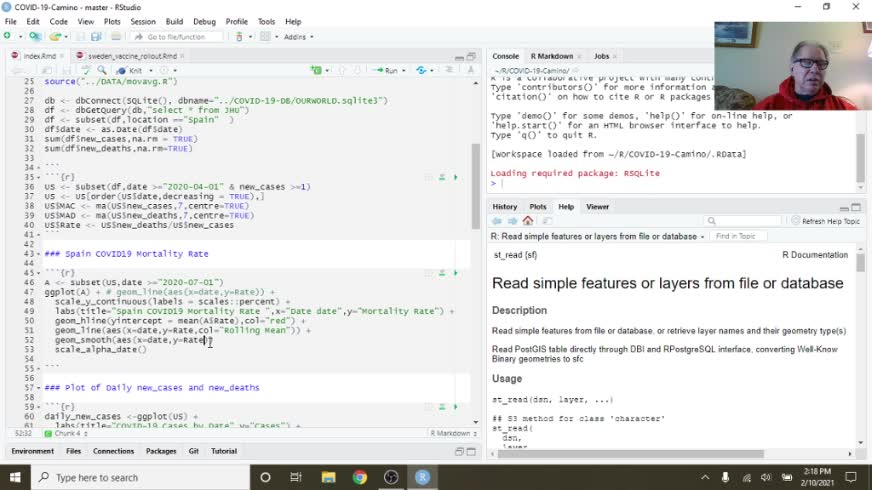The height and width of the screenshot is (490, 872).
Task: Click the publish icon in editor toolbar
Action: point(422,70)
